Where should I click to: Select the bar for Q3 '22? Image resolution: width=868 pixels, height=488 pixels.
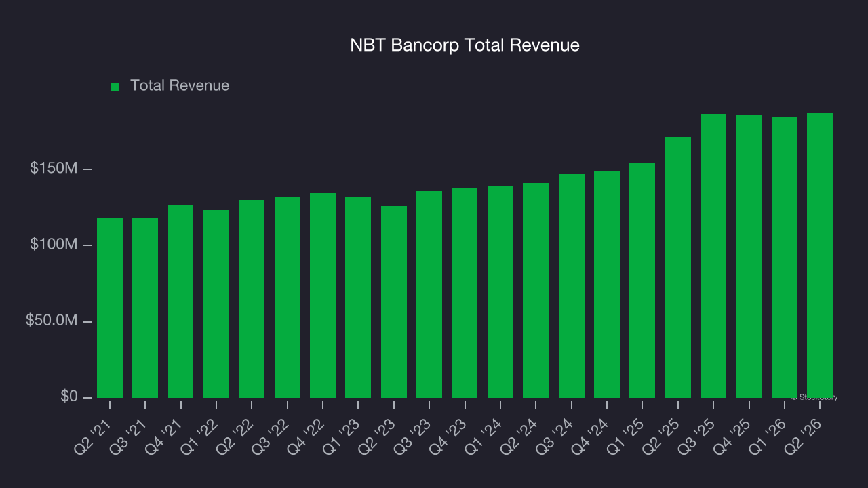[x=288, y=297]
